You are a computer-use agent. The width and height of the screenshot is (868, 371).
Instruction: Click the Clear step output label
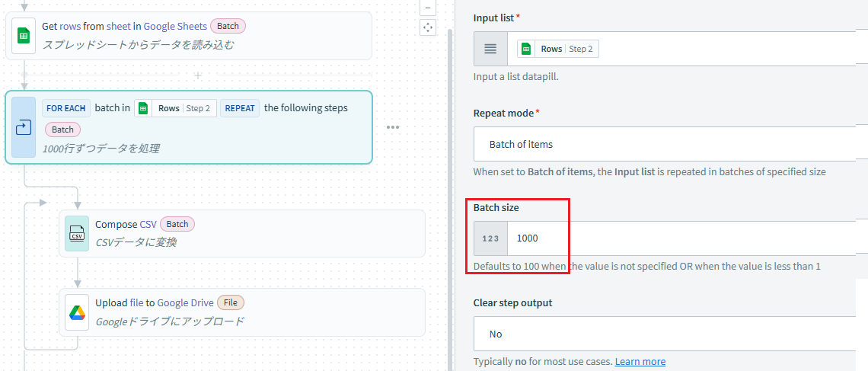tap(512, 303)
